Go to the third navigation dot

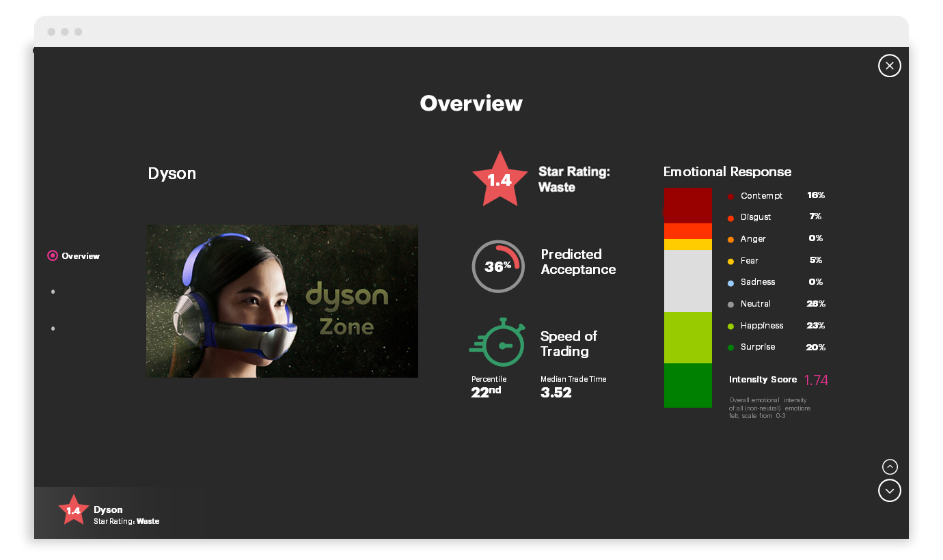pos(53,328)
